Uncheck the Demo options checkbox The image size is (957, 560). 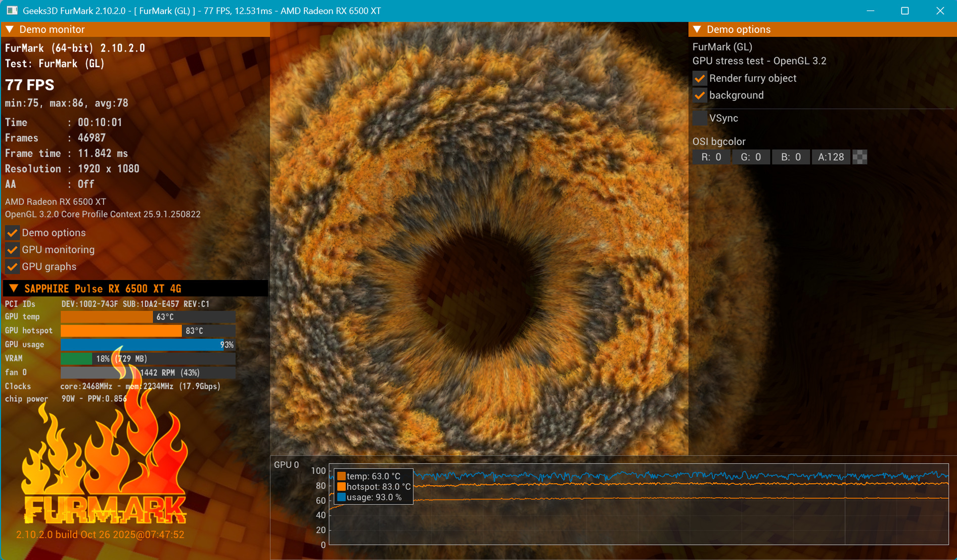tap(12, 233)
